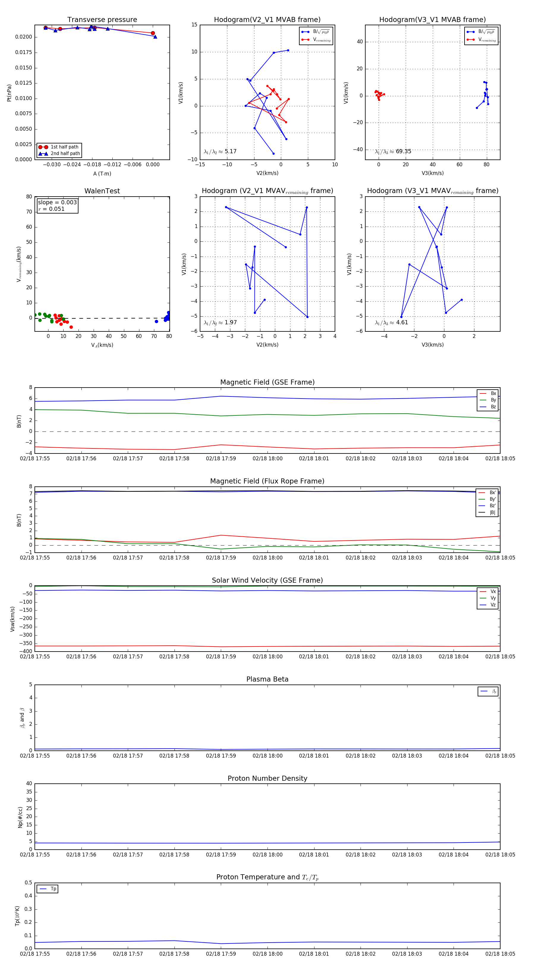Click '02/18 18:05' tick under proton density plot
The image size is (535, 980).
tap(500, 854)
